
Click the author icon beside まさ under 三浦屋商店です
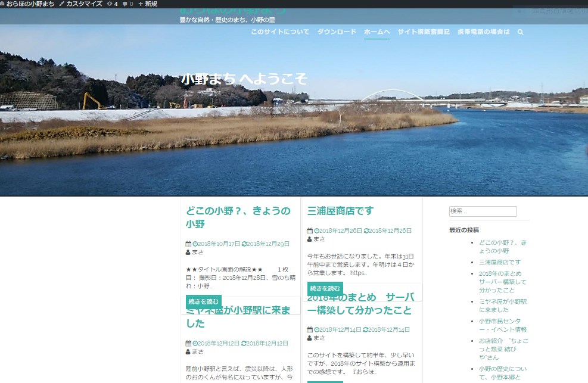point(309,238)
